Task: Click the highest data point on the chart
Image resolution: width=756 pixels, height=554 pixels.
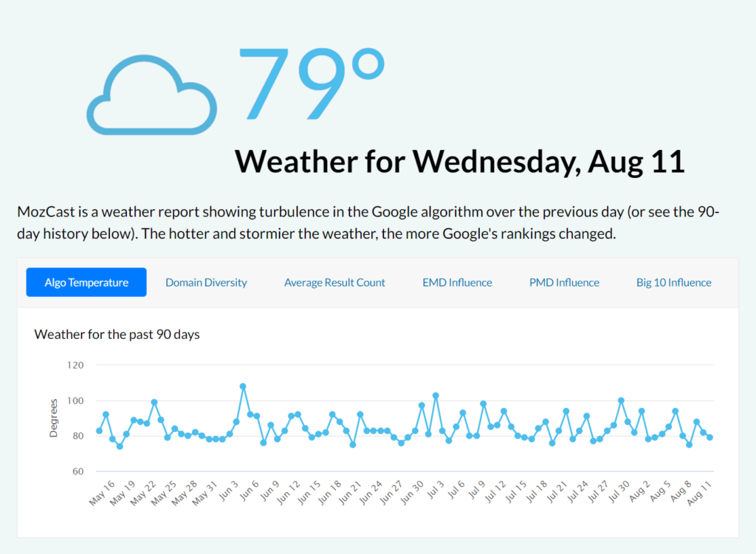Action: pyautogui.click(x=243, y=386)
